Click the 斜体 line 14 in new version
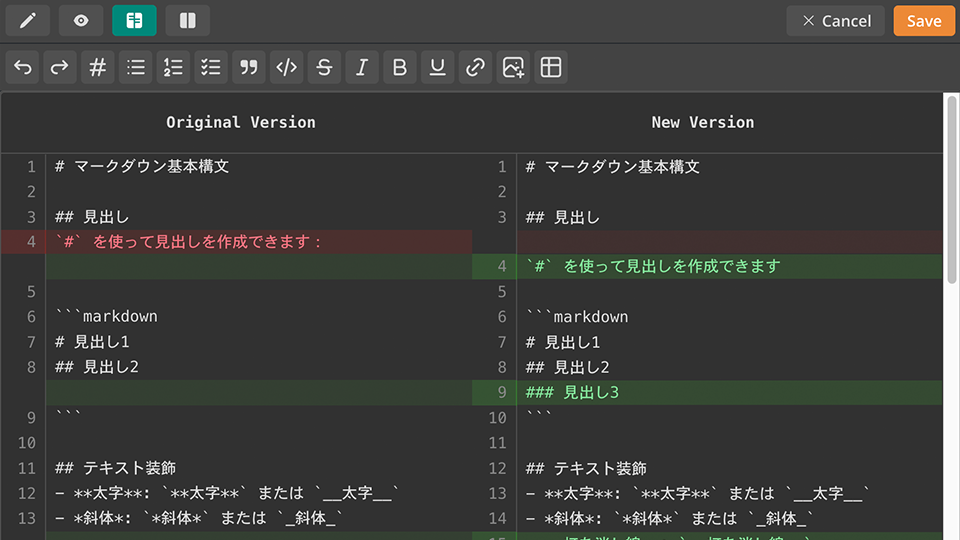This screenshot has width=960, height=540. pos(669,519)
